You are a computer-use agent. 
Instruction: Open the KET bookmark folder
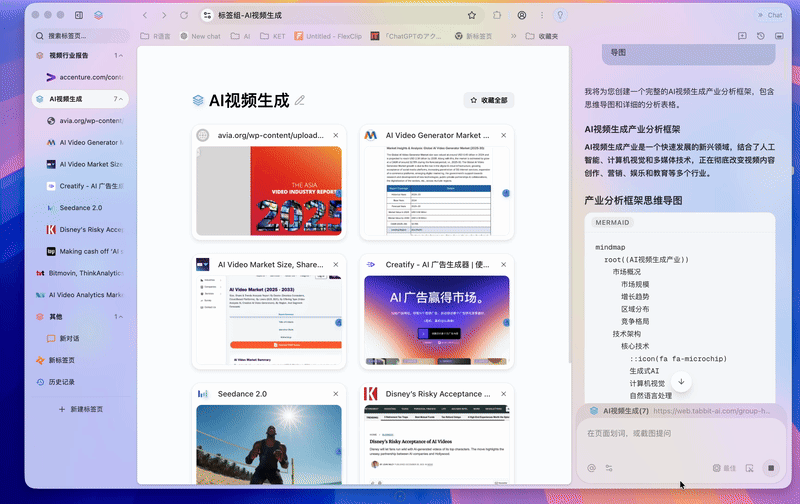pyautogui.click(x=272, y=36)
